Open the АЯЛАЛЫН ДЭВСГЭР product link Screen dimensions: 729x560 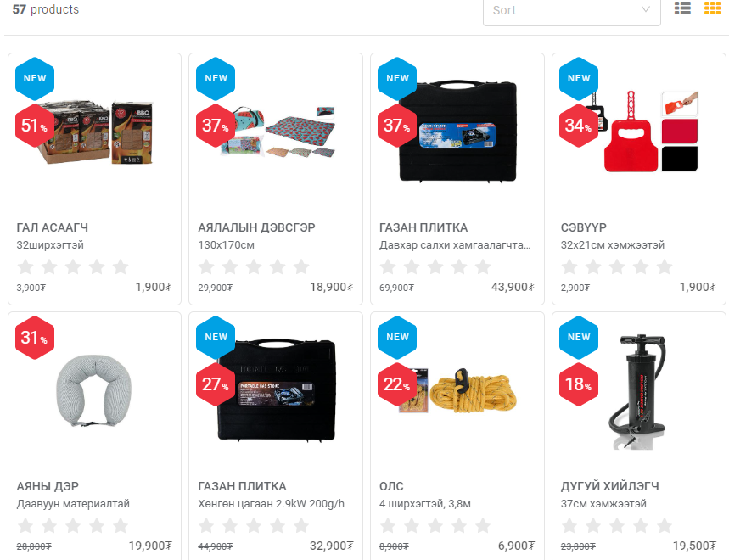pos(256,227)
